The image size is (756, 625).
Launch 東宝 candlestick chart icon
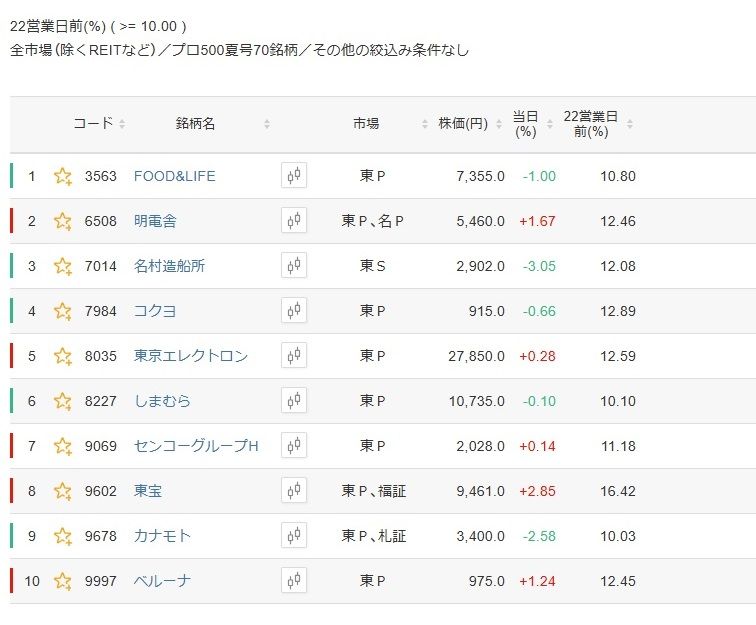coord(294,490)
